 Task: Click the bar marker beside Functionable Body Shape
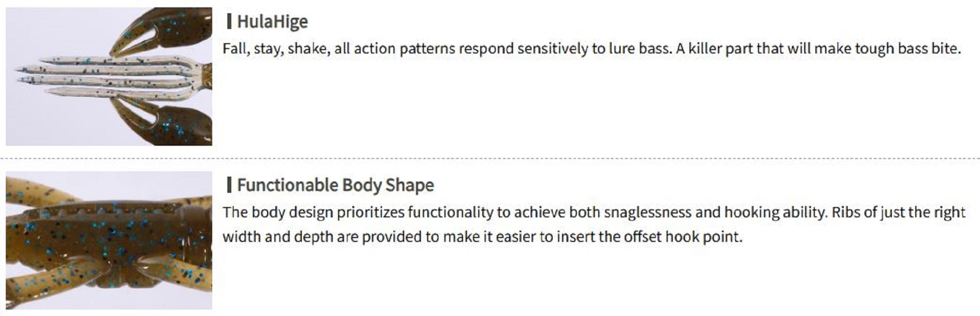pyautogui.click(x=229, y=185)
